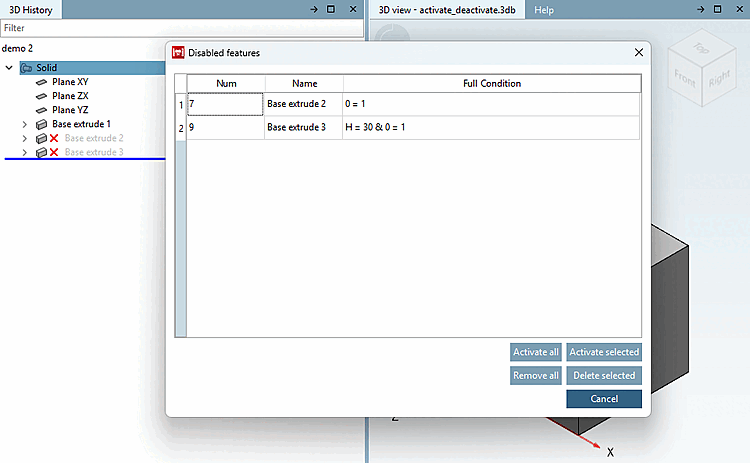Screen dimensions: 750x463
Task: Open the Help tab
Action: (x=544, y=10)
